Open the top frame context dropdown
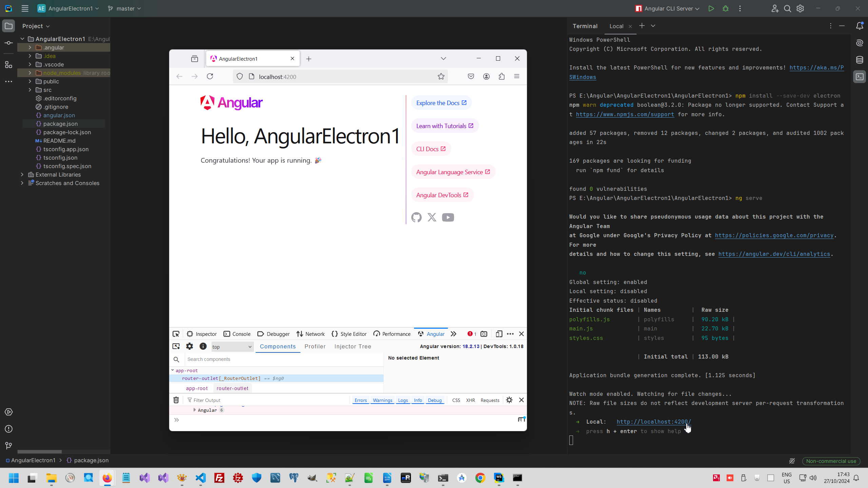Image resolution: width=868 pixels, height=488 pixels. pos(232,347)
